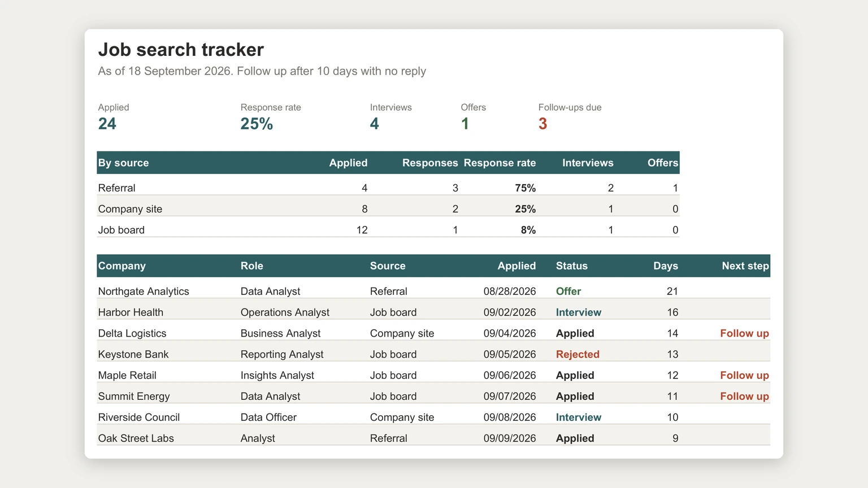868x488 pixels.
Task: Click the Rejected status for Keystone Bank
Action: pyautogui.click(x=578, y=354)
